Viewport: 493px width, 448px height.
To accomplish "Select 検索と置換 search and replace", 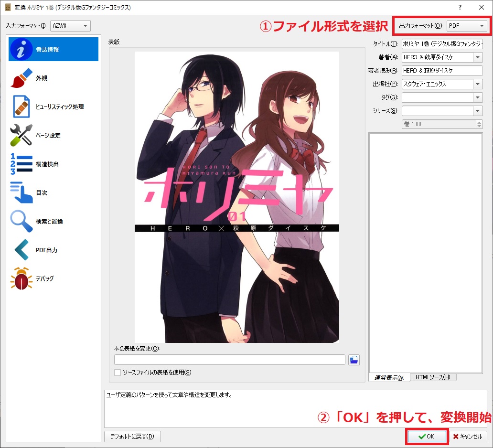I will pyautogui.click(x=54, y=221).
